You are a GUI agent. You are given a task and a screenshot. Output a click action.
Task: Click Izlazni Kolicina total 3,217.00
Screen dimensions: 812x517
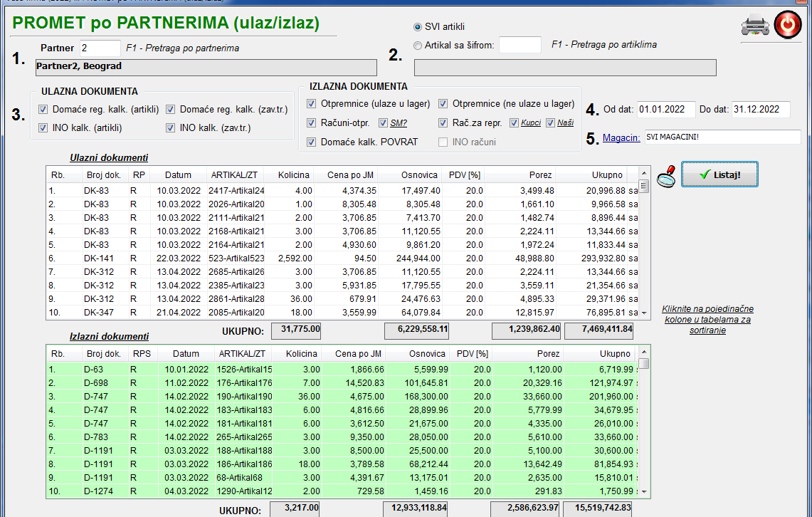(295, 509)
